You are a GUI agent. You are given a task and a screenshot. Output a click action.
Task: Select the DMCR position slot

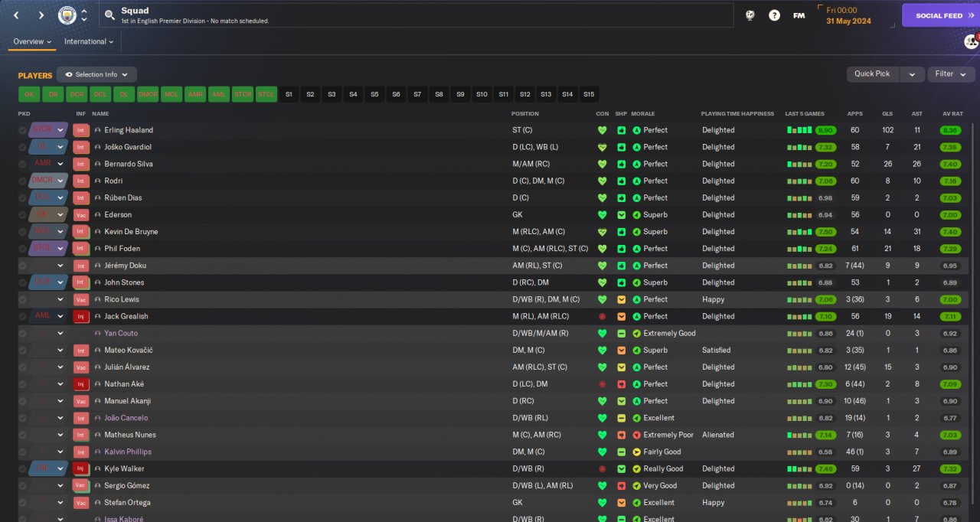click(148, 94)
